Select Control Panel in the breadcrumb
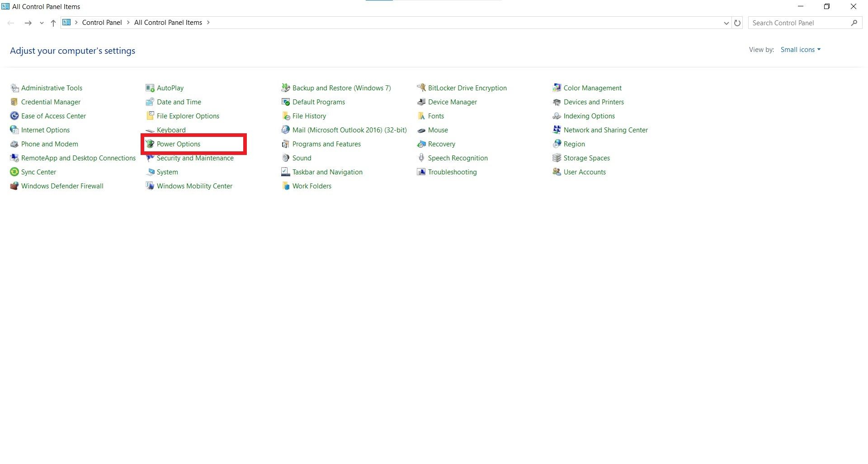This screenshot has width=868, height=464. click(102, 23)
